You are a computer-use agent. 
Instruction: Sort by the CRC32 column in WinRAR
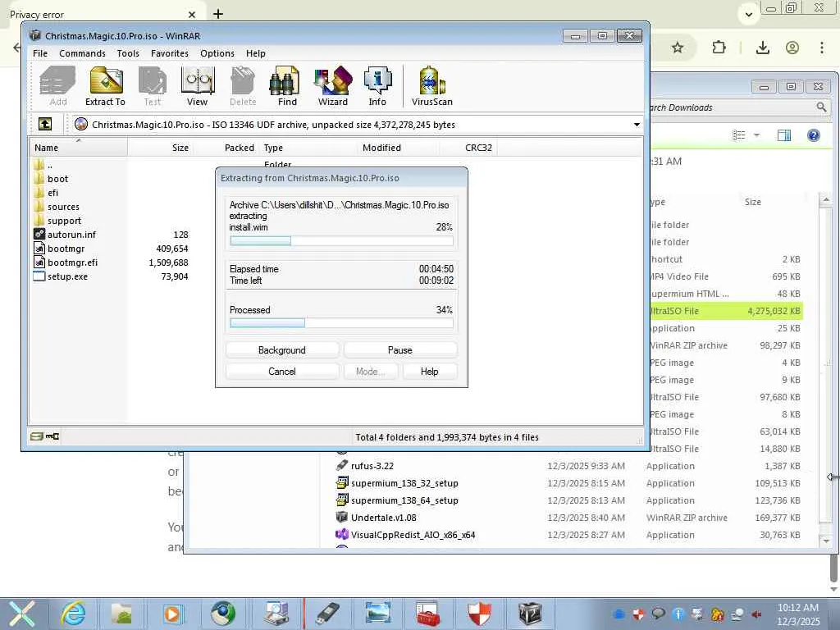click(x=468, y=148)
